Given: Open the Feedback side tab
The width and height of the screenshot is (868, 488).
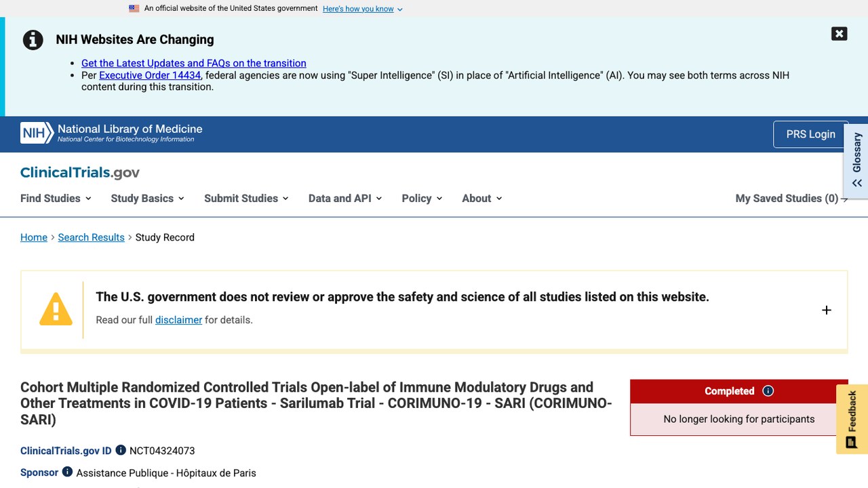Looking at the screenshot, I should pos(852,419).
